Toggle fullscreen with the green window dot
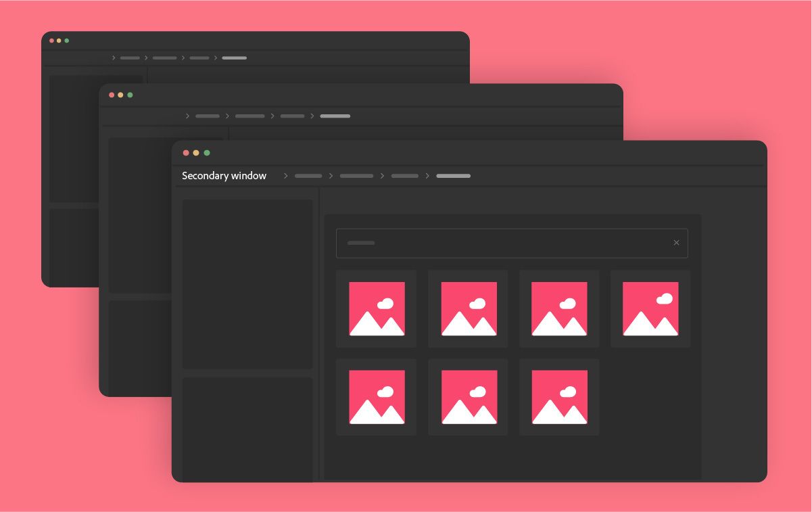The height and width of the screenshot is (512, 812). point(207,153)
